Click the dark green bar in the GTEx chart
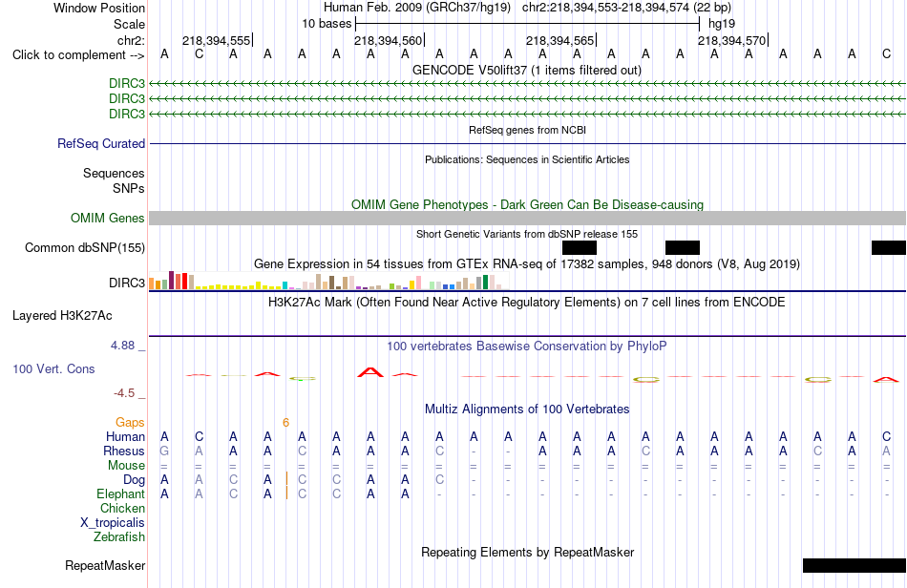The height and width of the screenshot is (588, 907). tap(485, 283)
